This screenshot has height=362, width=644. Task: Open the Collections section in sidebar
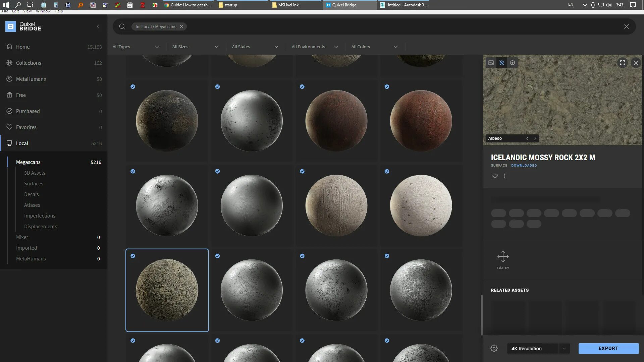click(29, 63)
